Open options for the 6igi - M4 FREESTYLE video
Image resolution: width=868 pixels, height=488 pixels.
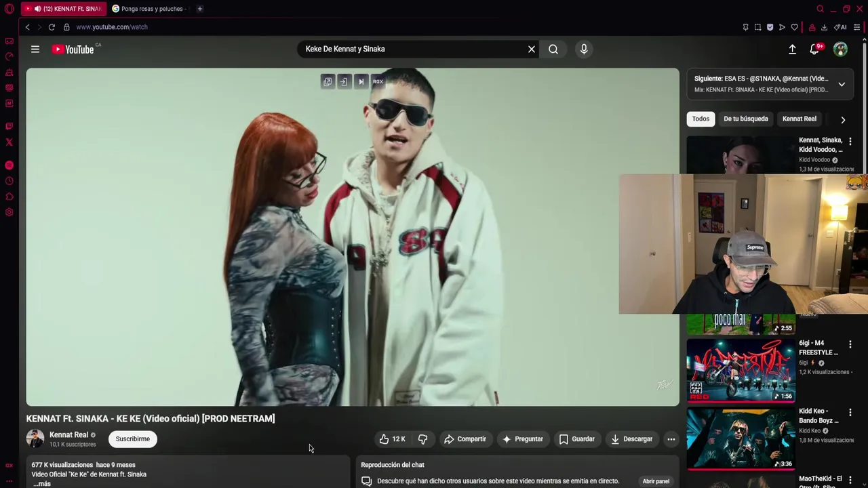click(850, 344)
